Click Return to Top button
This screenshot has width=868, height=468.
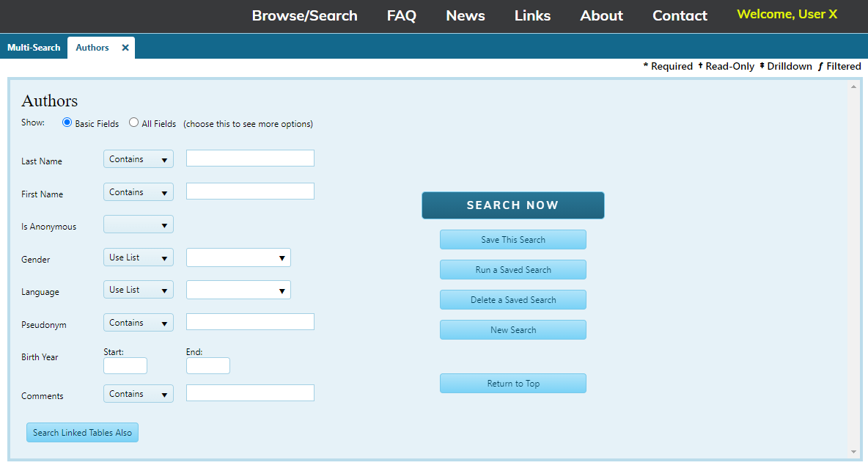512,384
